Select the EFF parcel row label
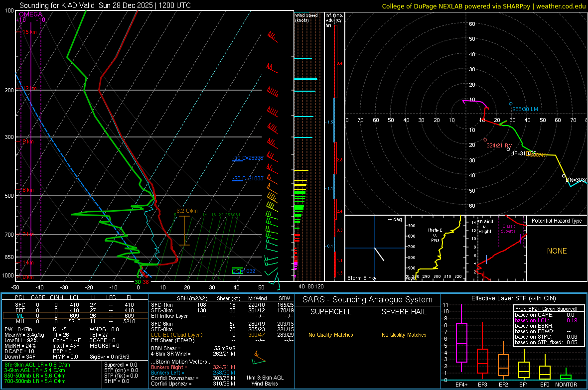 point(20,310)
